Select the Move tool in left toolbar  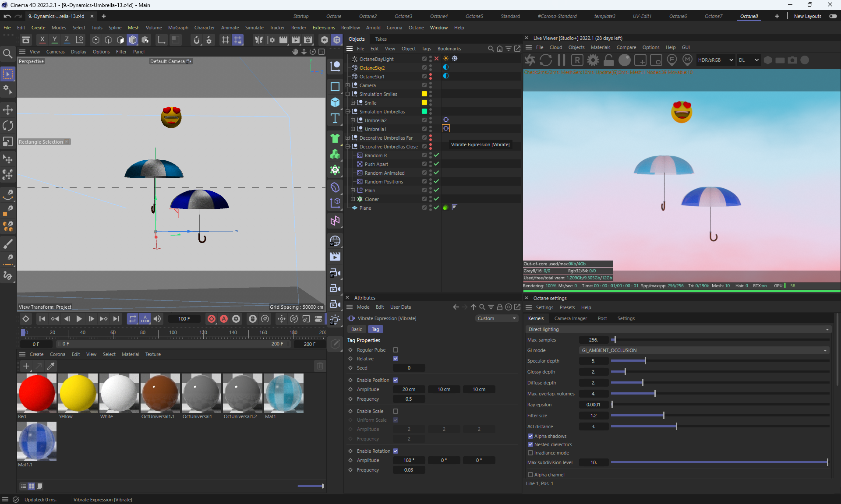click(8, 109)
